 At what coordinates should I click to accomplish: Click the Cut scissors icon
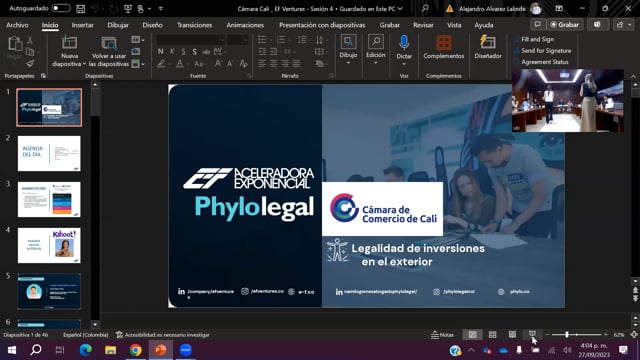coord(30,40)
